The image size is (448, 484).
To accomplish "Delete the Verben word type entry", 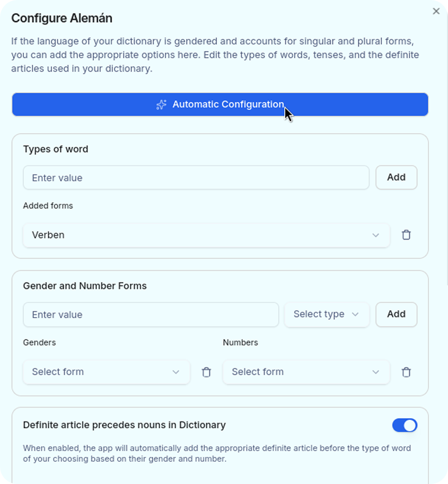I will pos(406,235).
